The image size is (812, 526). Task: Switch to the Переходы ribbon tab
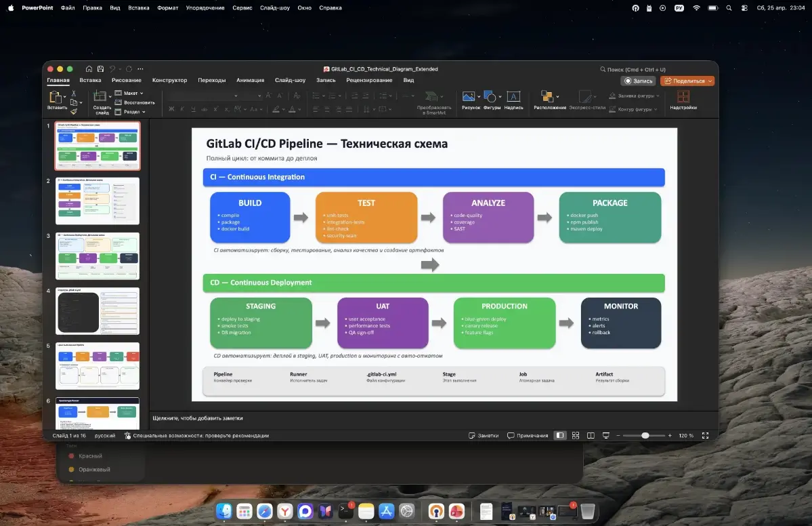tap(212, 81)
